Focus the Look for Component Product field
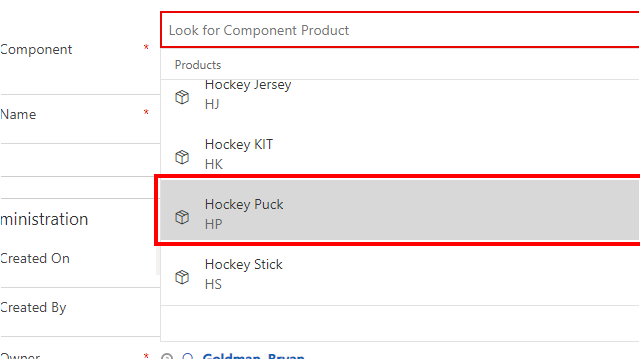This screenshot has width=640, height=360. [400, 30]
